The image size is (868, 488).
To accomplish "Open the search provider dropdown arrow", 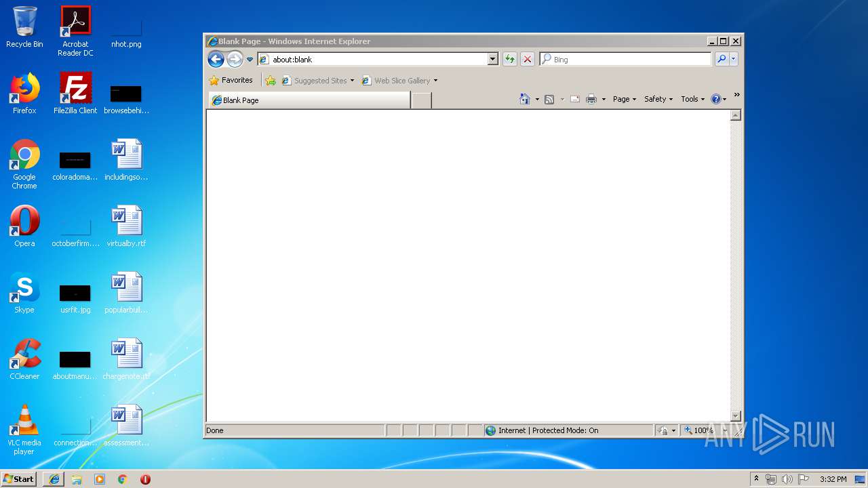I will click(733, 60).
